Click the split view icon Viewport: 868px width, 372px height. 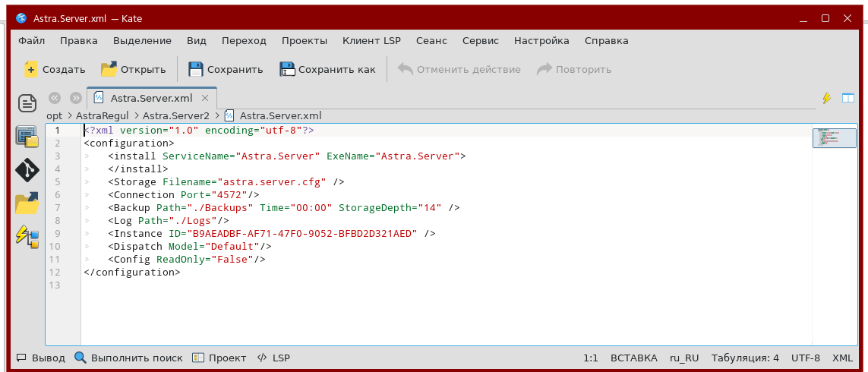847,98
